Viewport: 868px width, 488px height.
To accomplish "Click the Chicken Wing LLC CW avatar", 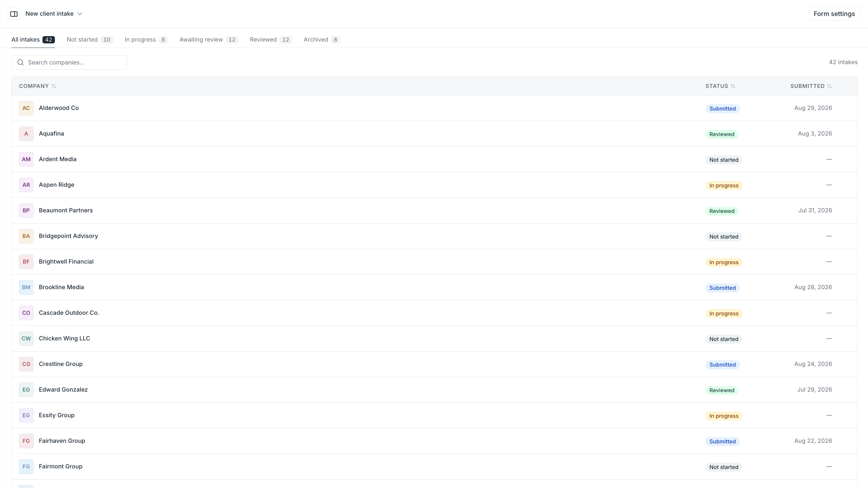I will (26, 339).
